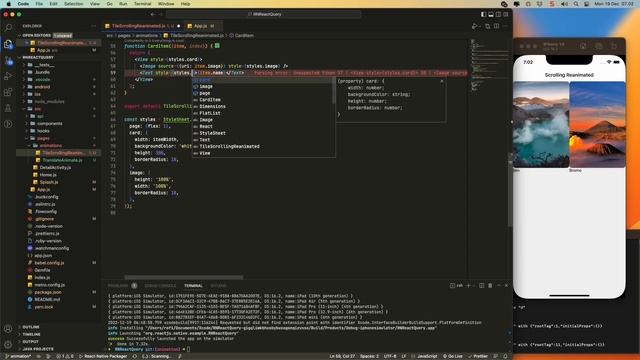The width and height of the screenshot is (640, 360).
Task: Open the Search view in the activity bar
Action: (x=8, y=28)
